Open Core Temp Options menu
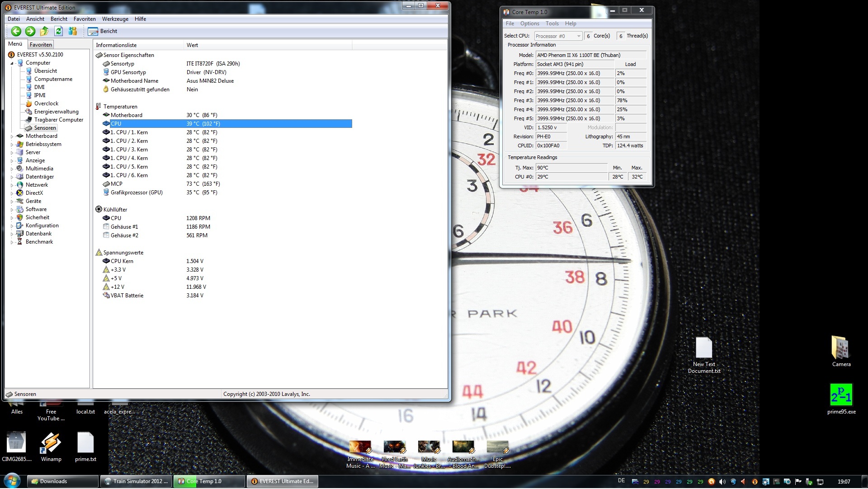The image size is (868, 489). pos(529,24)
